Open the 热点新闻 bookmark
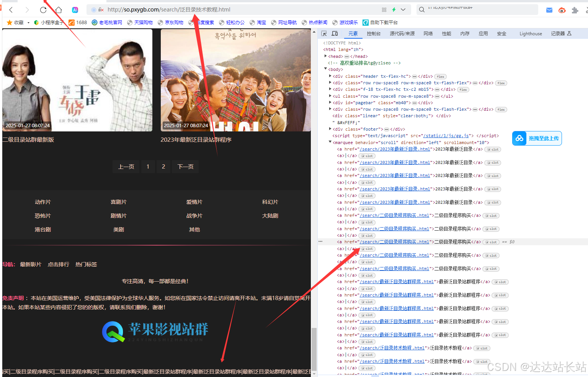The image size is (588, 377). tap(314, 23)
